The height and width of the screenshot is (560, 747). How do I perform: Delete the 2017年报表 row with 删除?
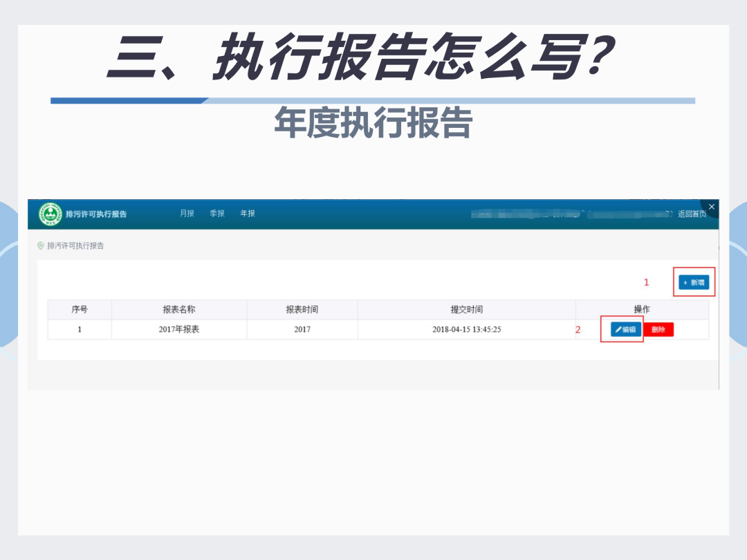[x=658, y=329]
